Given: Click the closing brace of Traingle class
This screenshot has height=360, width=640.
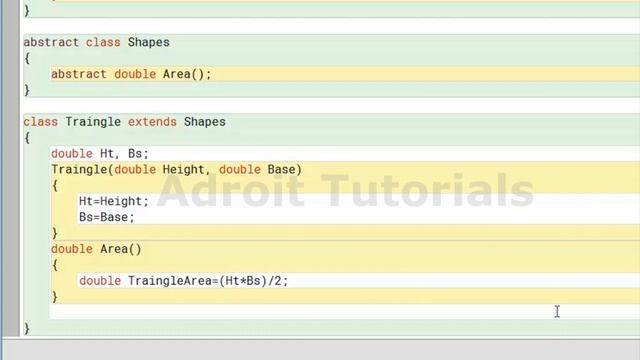Looking at the screenshot, I should (27, 329).
